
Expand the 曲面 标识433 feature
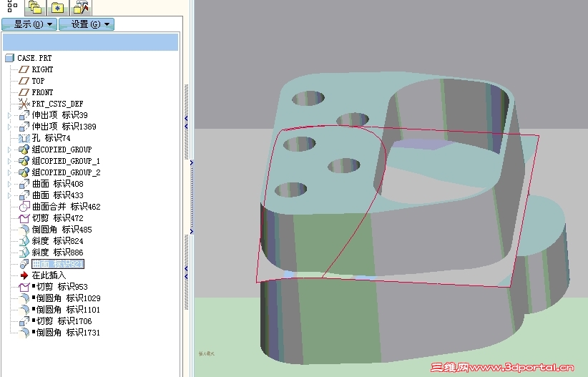click(x=10, y=195)
